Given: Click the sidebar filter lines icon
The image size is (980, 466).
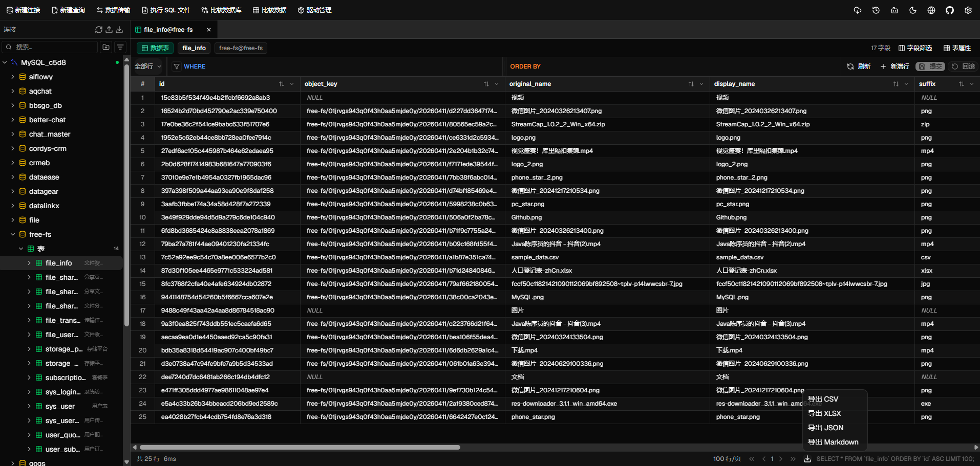Looking at the screenshot, I should click(120, 47).
